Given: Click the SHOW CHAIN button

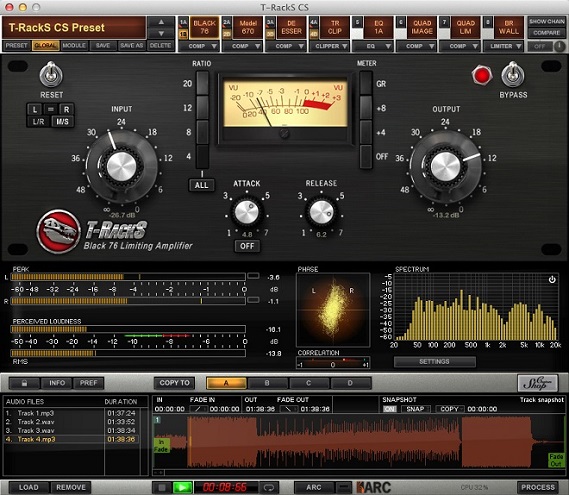Looking at the screenshot, I should [547, 21].
